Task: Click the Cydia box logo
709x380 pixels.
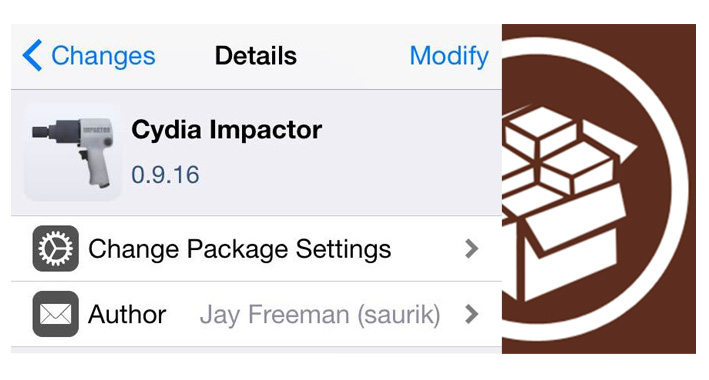Action: (x=570, y=204)
